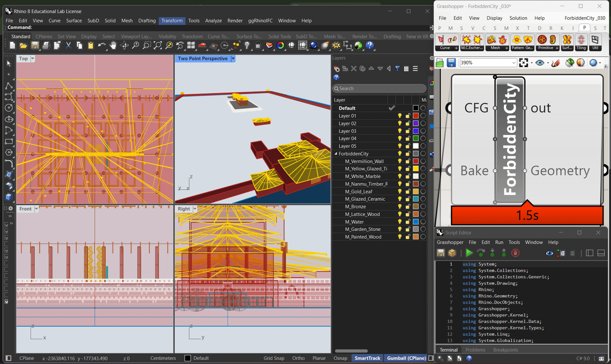
Task: Open the Two Point Perspective viewport dropdown
Action: [x=233, y=59]
